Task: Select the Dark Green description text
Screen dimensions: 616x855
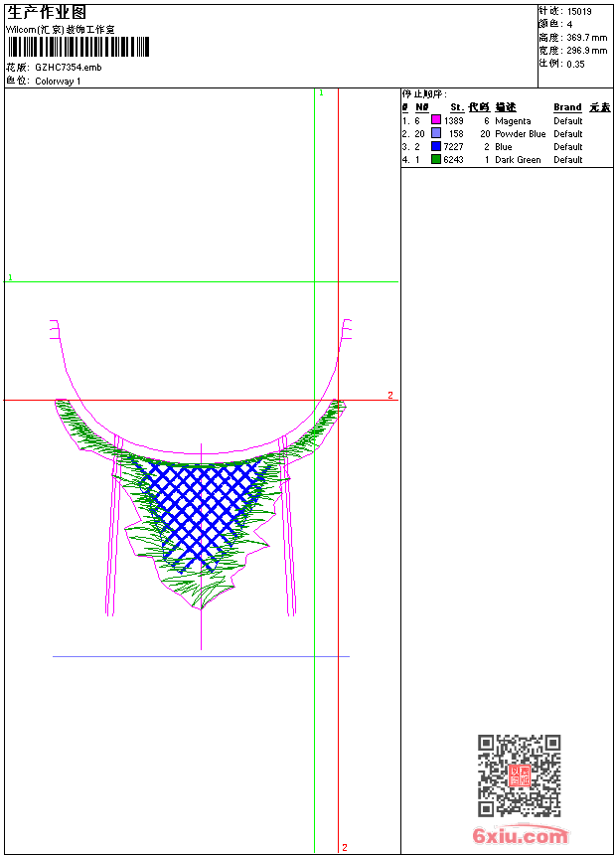Action: [x=518, y=160]
